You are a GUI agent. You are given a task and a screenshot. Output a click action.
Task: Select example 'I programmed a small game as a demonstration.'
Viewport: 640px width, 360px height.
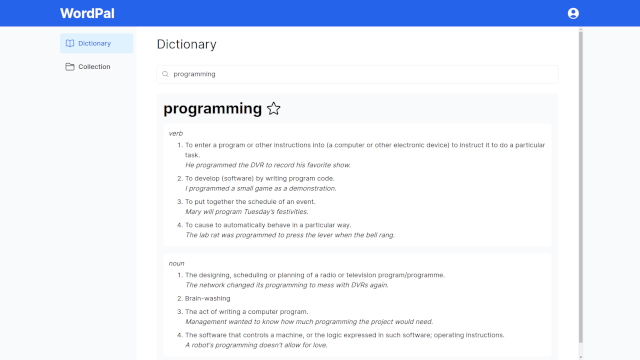click(261, 189)
